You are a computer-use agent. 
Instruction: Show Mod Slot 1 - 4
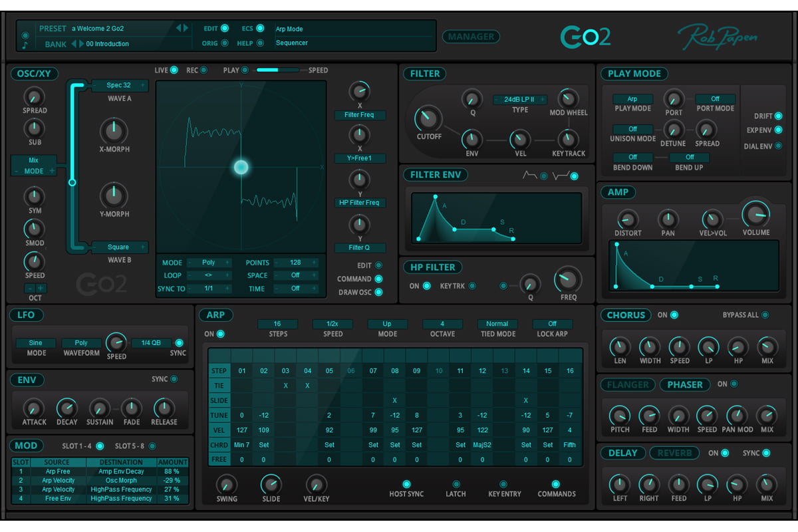(100, 446)
